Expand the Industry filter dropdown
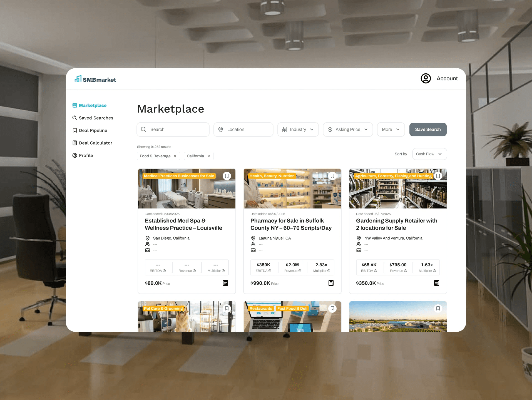 pyautogui.click(x=298, y=130)
